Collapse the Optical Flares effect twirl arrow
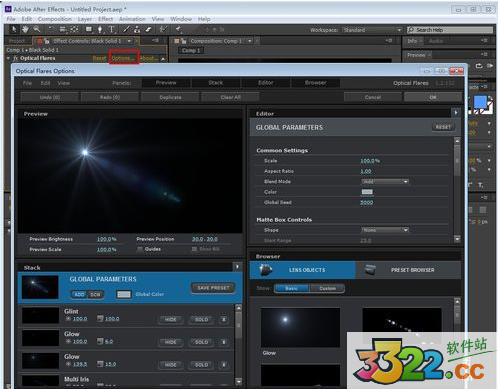 tap(9, 58)
